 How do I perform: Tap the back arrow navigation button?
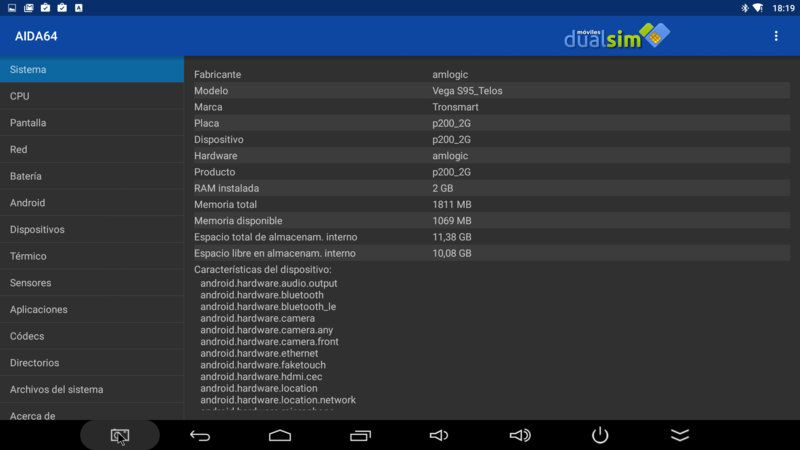(x=200, y=435)
